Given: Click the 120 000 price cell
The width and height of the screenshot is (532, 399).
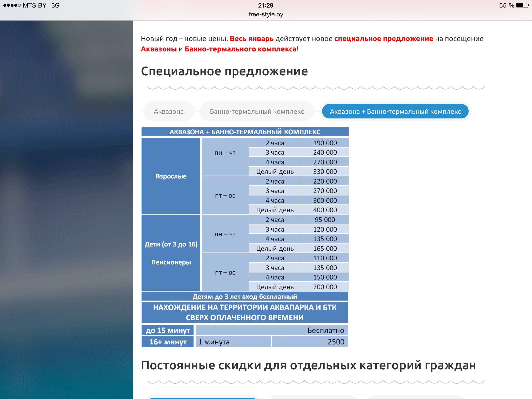Looking at the screenshot, I should tap(325, 229).
